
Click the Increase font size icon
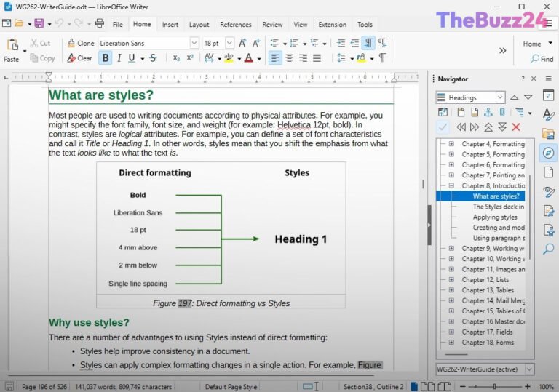click(242, 43)
